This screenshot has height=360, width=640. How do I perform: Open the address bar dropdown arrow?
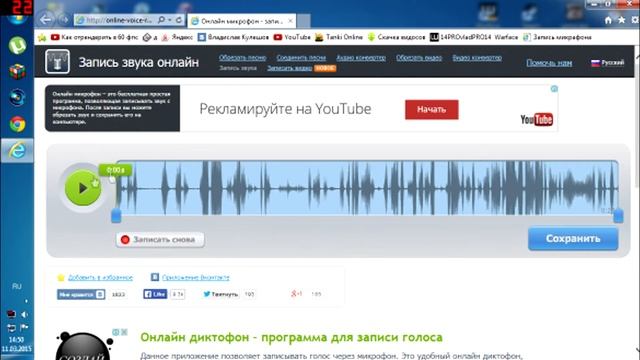click(169, 20)
